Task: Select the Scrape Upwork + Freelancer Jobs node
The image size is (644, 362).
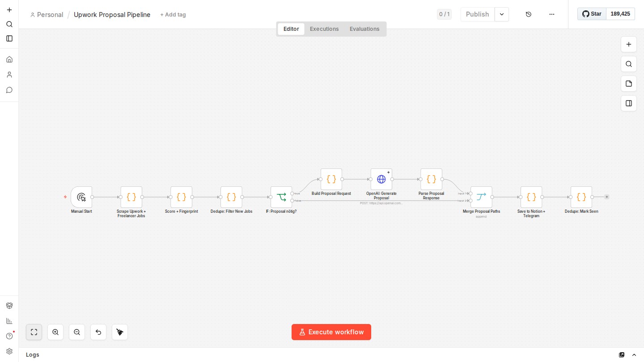Action: [x=131, y=197]
